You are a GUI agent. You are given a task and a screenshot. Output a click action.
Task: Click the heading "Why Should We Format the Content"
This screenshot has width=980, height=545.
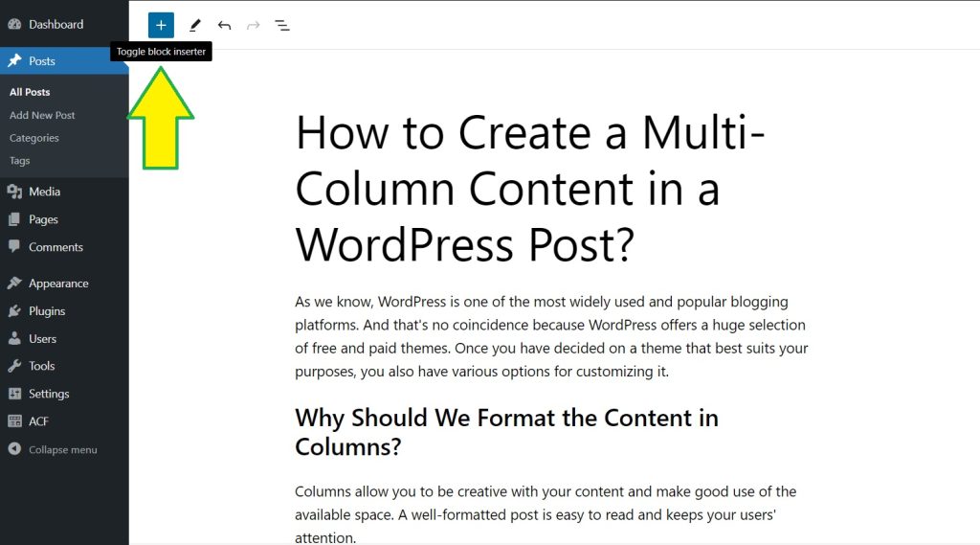click(507, 432)
